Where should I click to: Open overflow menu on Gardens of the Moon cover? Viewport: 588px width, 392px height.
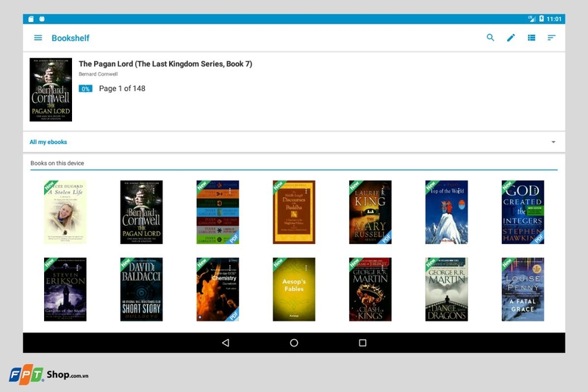pyautogui.click(x=78, y=268)
